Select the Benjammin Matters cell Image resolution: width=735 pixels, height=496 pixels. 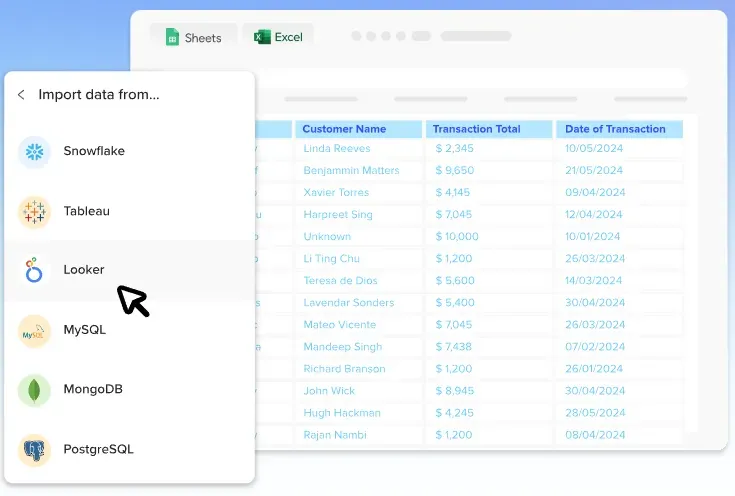(359, 171)
